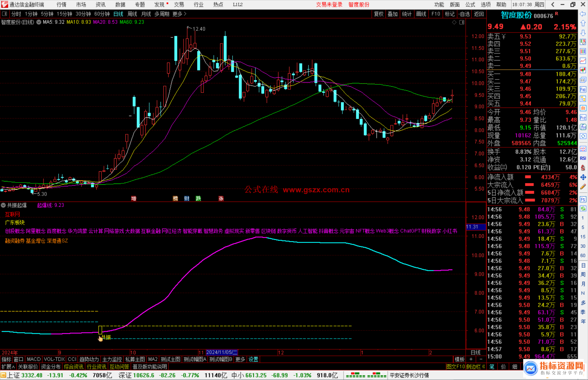Click the 设置 settings link in indicator bar
This screenshot has width=588, height=380.
253,359
